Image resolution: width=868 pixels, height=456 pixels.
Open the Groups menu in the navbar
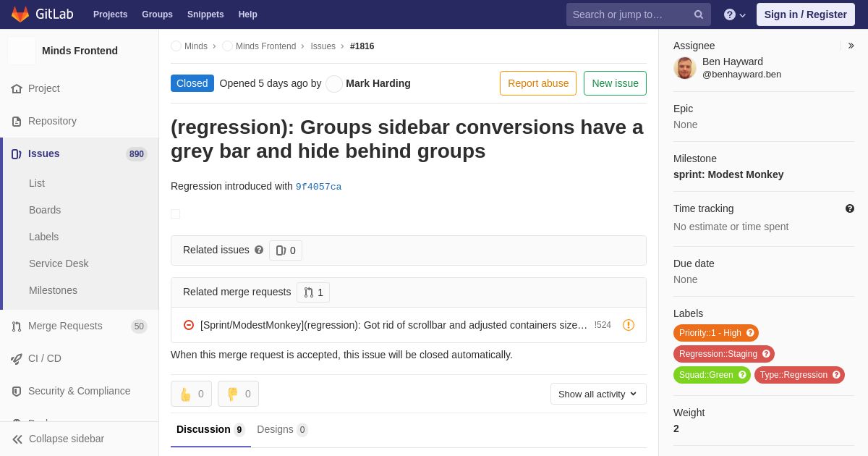(x=157, y=14)
